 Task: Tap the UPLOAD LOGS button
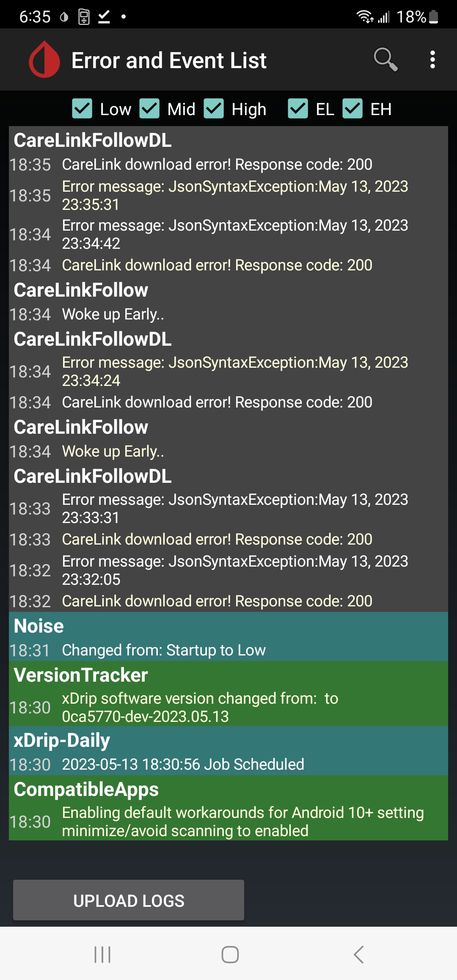(x=129, y=900)
